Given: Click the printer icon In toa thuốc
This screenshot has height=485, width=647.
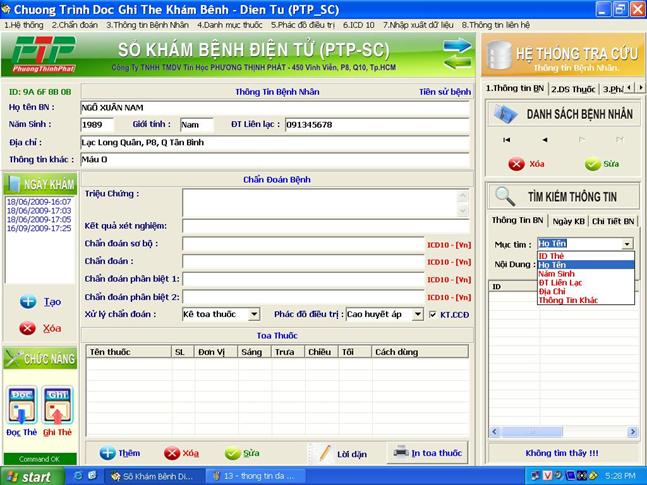Looking at the screenshot, I should (401, 452).
